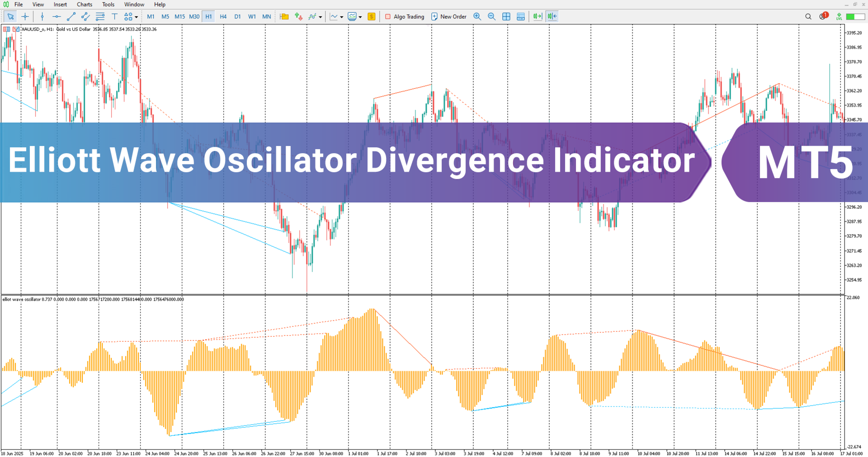Zoom out on the chart

tap(491, 17)
